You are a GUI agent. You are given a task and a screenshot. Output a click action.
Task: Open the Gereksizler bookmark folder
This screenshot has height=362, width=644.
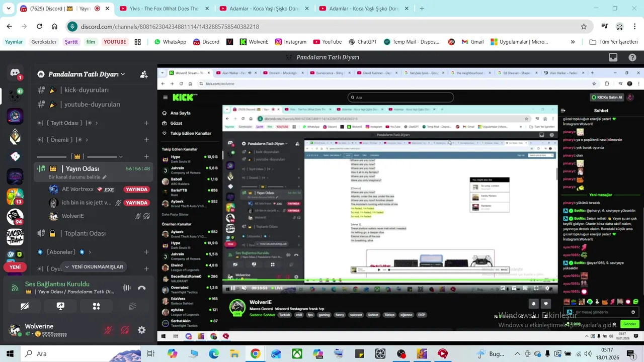(44, 42)
